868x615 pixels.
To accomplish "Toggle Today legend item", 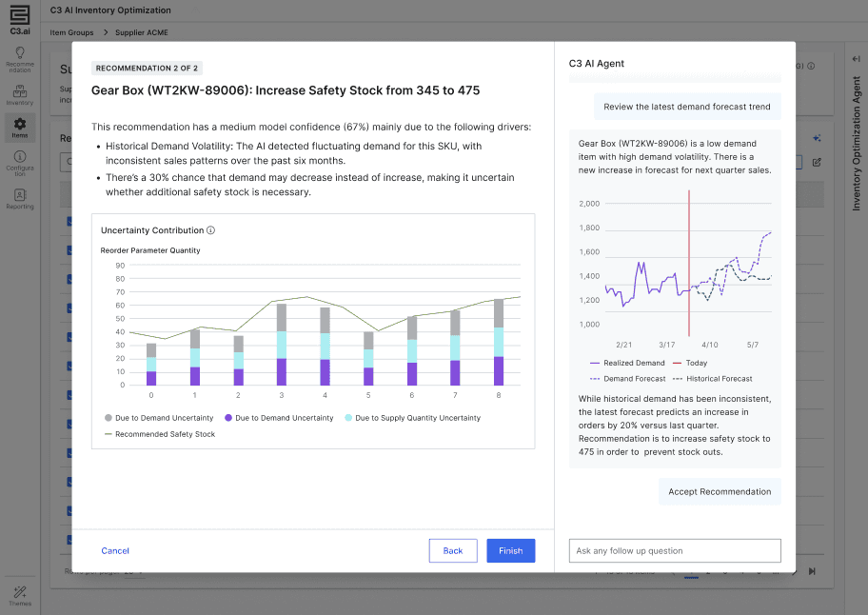I will click(x=690, y=363).
